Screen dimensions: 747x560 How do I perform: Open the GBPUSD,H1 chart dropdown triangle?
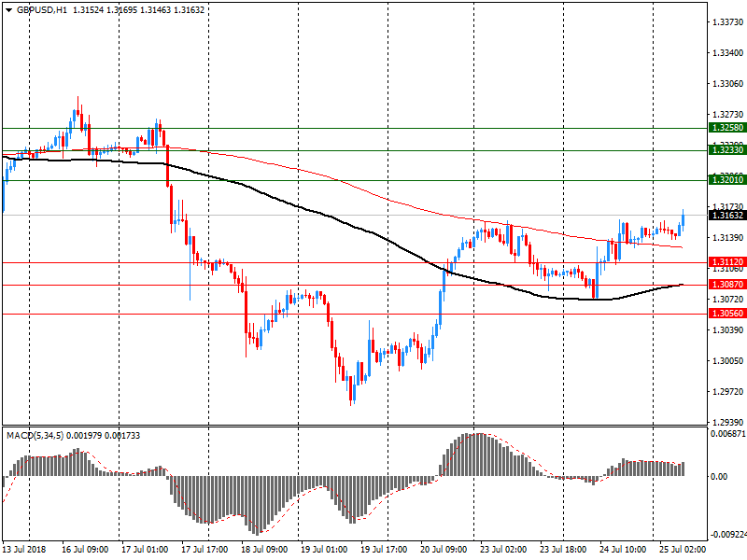tap(8, 10)
